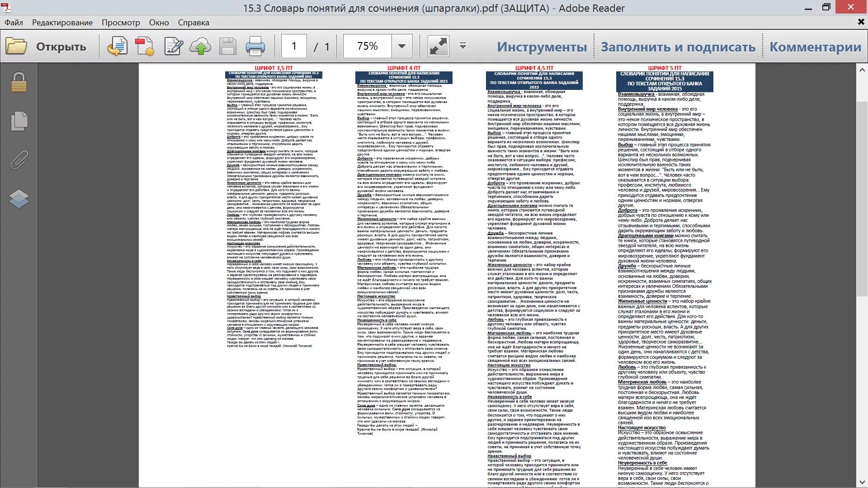Image resolution: width=868 pixels, height=488 pixels.
Task: Click the Adobe PDF title bar icon
Action: pyautogui.click(x=6, y=8)
